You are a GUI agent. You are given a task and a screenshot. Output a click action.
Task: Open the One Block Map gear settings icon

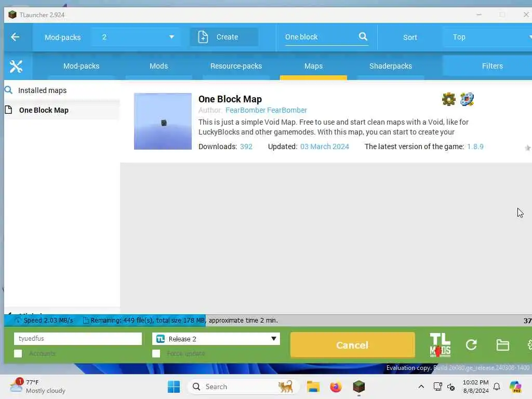coord(448,99)
